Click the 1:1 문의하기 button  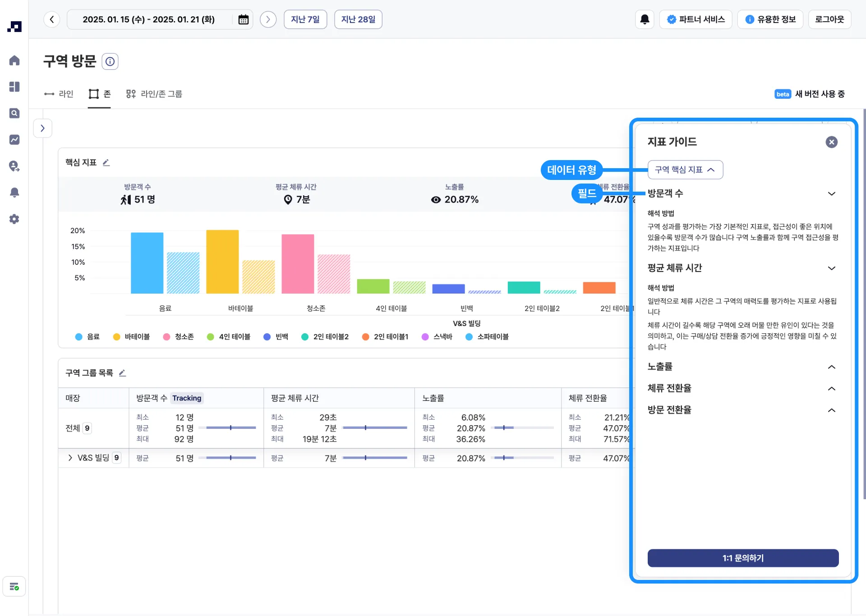742,558
